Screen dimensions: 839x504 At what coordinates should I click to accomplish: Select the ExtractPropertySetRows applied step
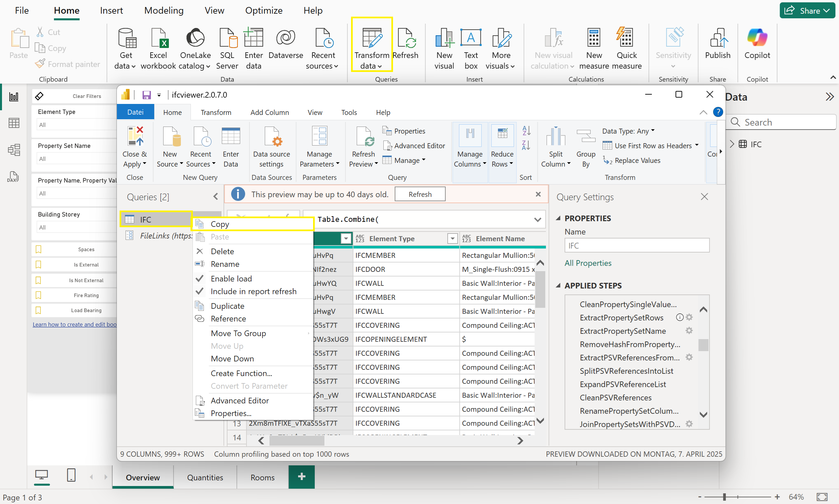[x=621, y=317]
